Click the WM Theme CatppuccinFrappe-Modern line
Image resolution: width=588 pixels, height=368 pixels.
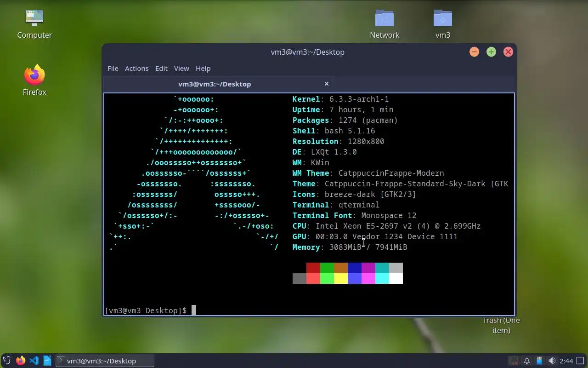tap(368, 173)
